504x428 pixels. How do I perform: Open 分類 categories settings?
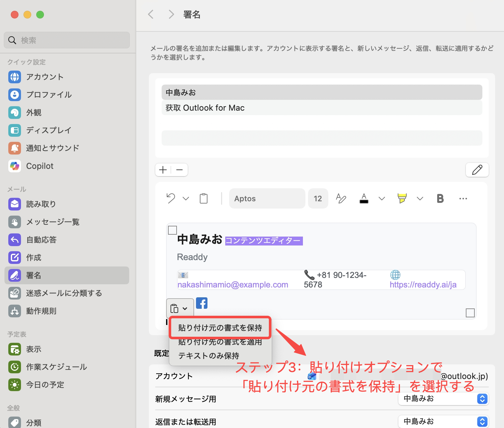(x=67, y=422)
